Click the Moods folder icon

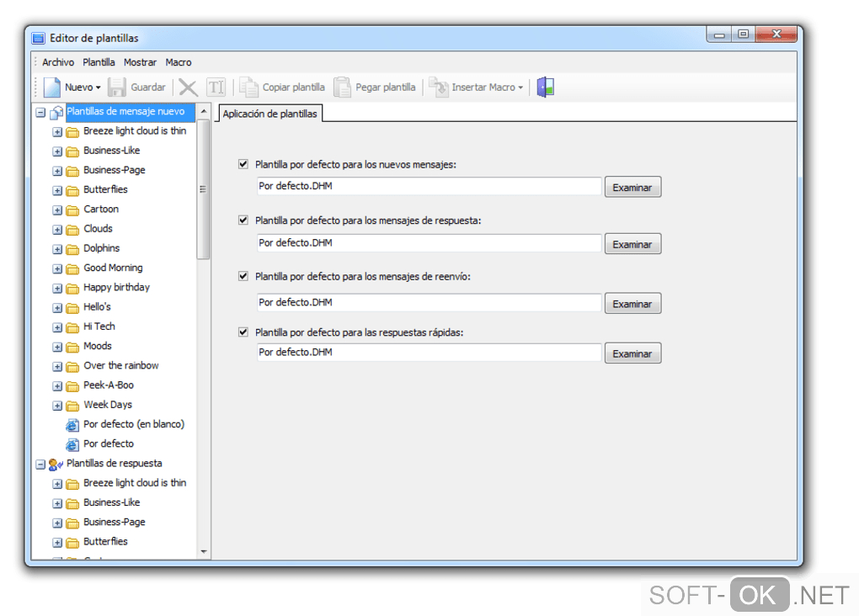(x=72, y=348)
